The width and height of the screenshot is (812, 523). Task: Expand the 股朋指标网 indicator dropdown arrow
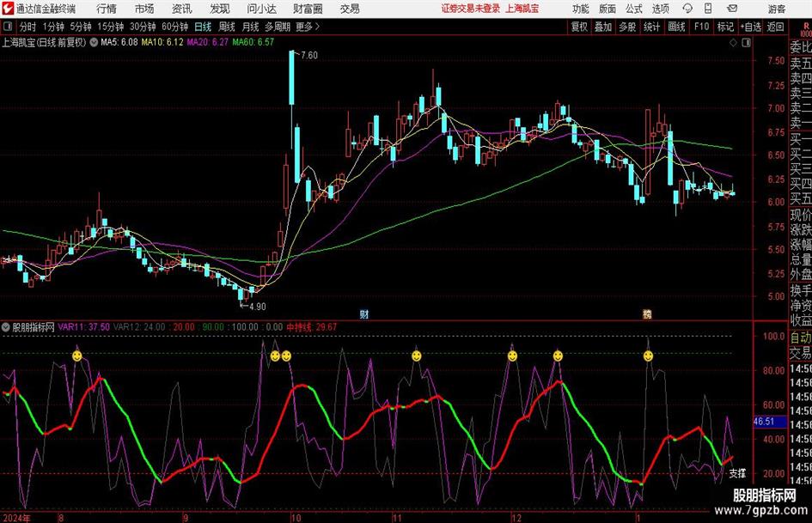click(x=6, y=327)
